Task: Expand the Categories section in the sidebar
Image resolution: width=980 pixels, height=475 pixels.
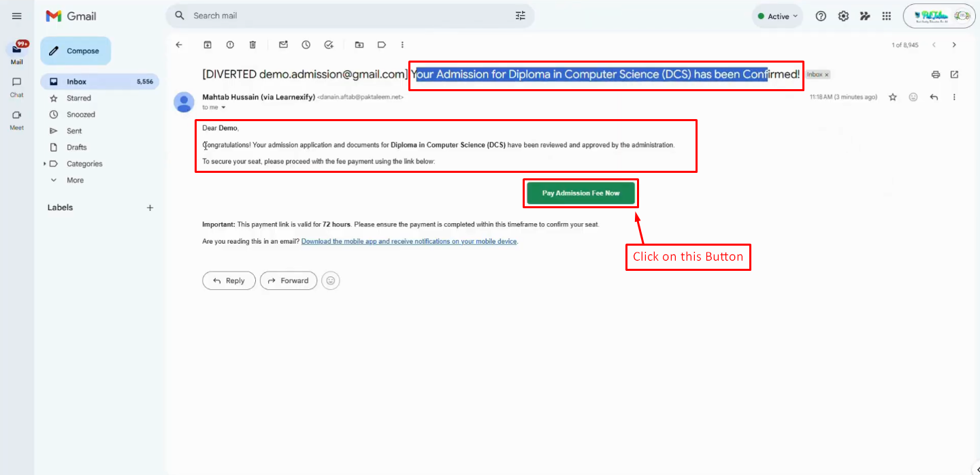Action: 45,164
